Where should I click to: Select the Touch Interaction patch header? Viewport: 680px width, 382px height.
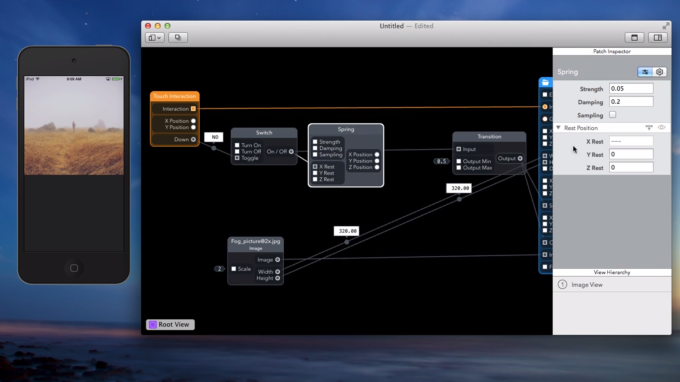(175, 96)
